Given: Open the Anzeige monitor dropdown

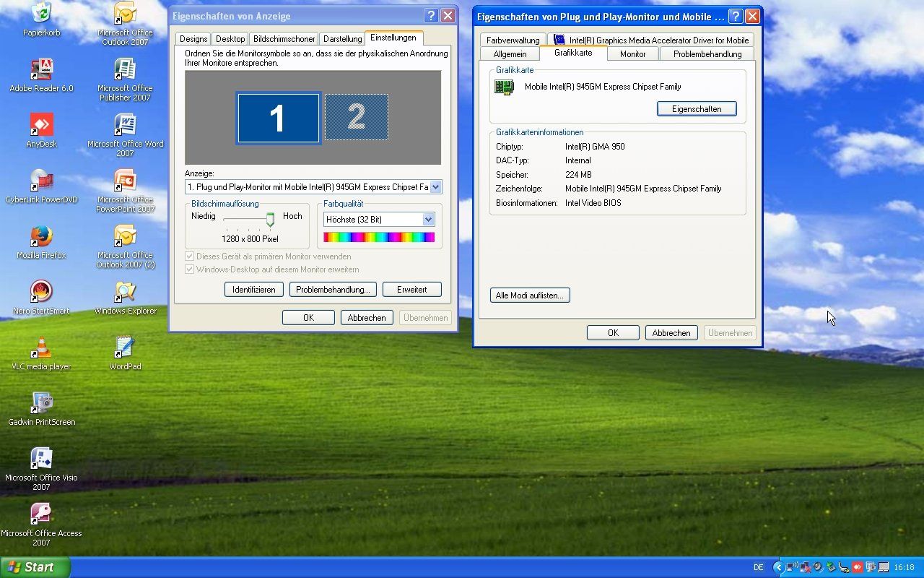Looking at the screenshot, I should pyautogui.click(x=436, y=187).
